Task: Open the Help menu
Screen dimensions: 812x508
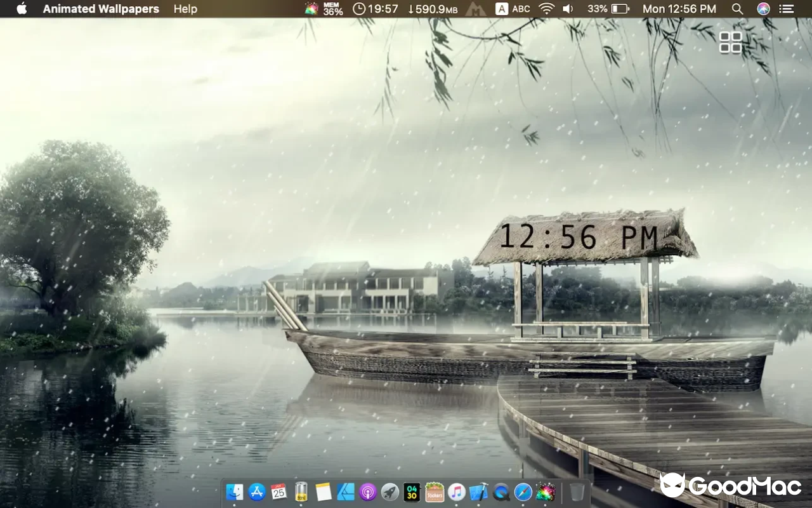Action: coord(185,9)
